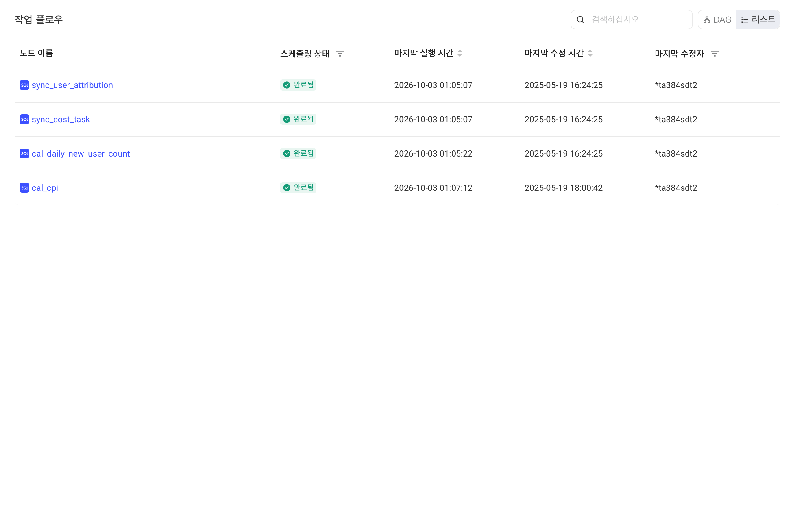Screen dimensions: 795x532
Task: Open cal_cpi node link
Action: [x=45, y=188]
